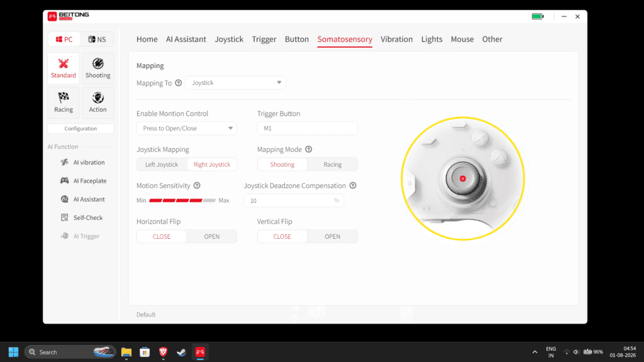644x362 pixels.
Task: Open File Explorer from taskbar
Action: click(x=126, y=352)
